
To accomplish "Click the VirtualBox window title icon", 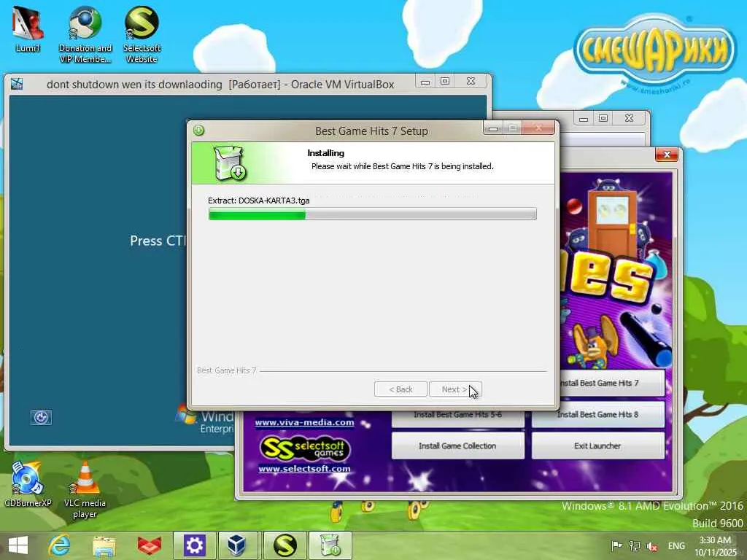I will [18, 84].
